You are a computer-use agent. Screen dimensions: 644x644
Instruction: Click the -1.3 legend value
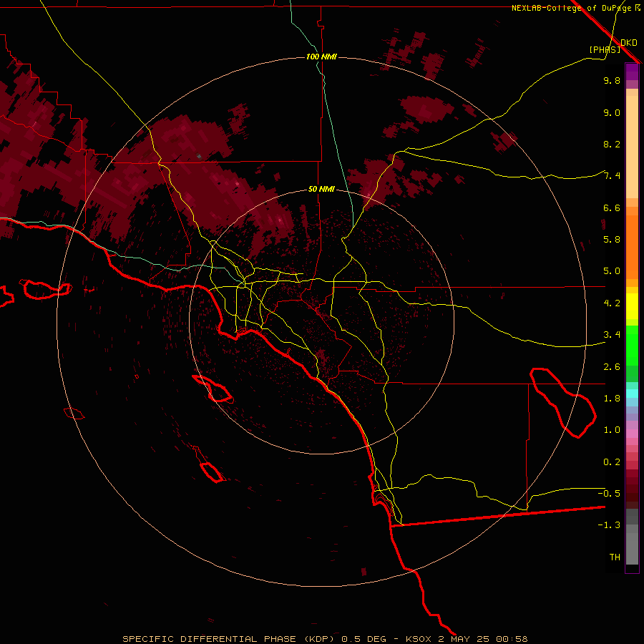coord(609,525)
